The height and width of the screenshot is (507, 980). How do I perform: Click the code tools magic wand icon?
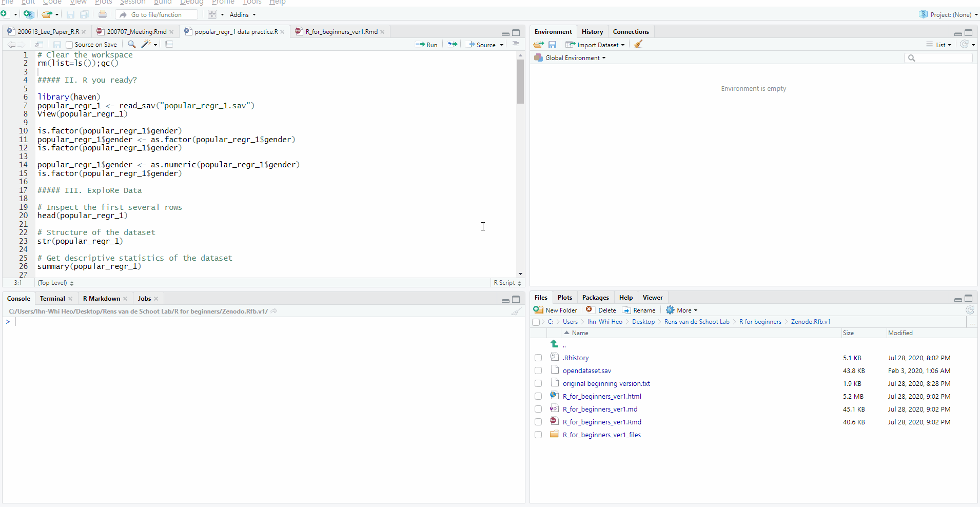tap(147, 45)
